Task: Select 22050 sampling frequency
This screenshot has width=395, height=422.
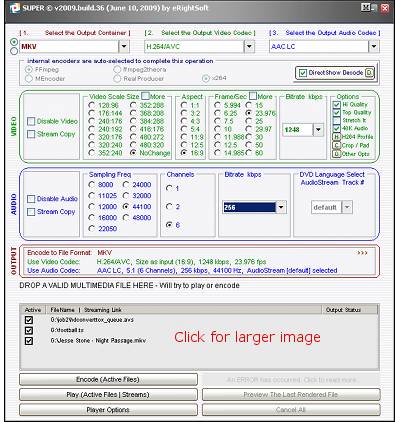Action: click(92, 229)
